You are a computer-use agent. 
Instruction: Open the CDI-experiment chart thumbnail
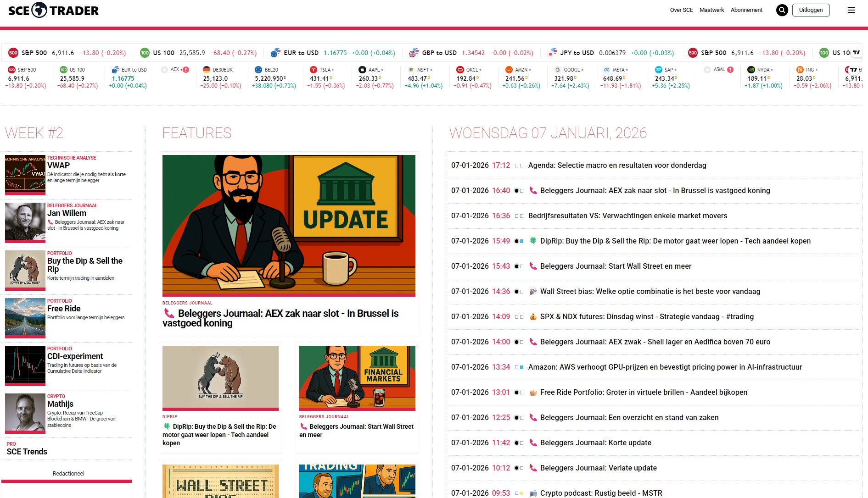(x=25, y=365)
